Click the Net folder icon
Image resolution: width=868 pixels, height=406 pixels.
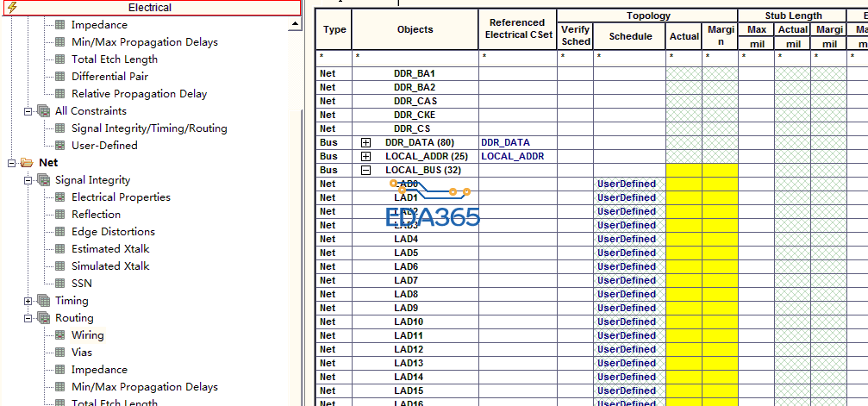27,163
